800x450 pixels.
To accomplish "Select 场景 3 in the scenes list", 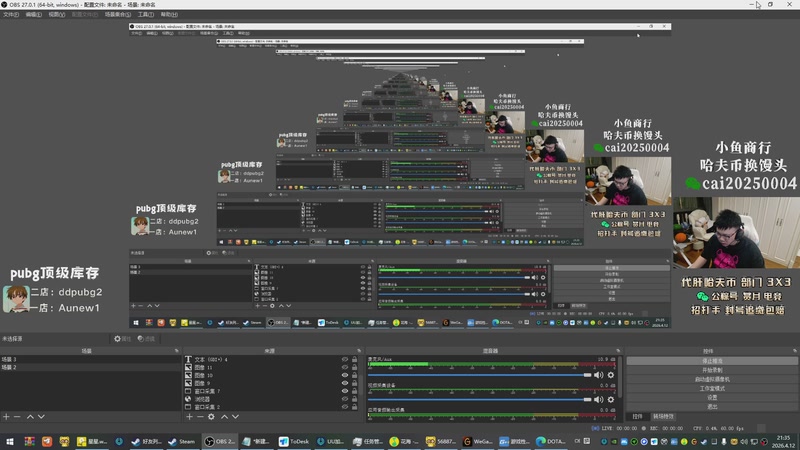I will point(90,360).
